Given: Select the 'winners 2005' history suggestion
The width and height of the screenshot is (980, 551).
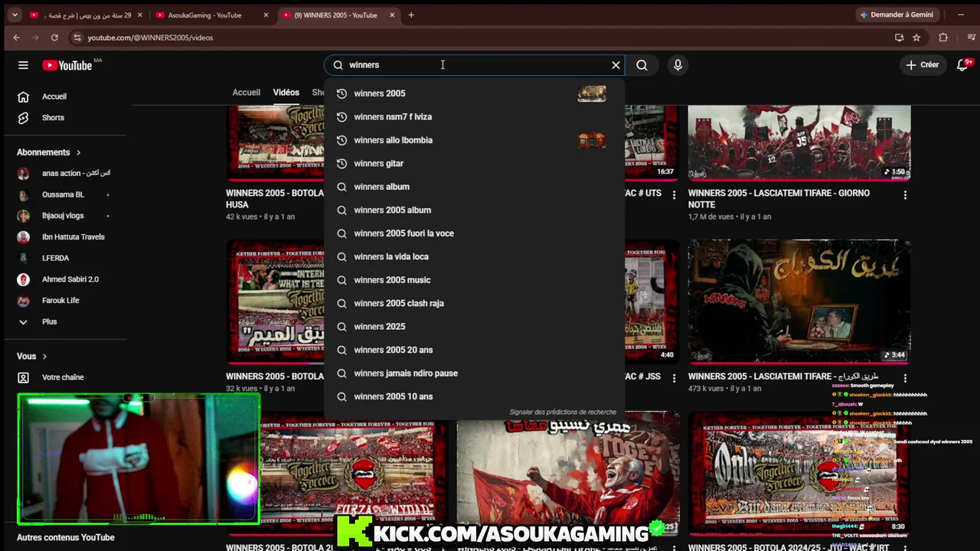Looking at the screenshot, I should [x=475, y=93].
